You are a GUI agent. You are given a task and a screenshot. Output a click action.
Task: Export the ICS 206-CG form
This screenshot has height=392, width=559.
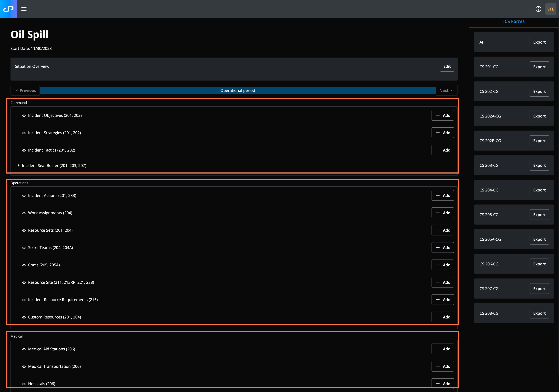tap(539, 264)
